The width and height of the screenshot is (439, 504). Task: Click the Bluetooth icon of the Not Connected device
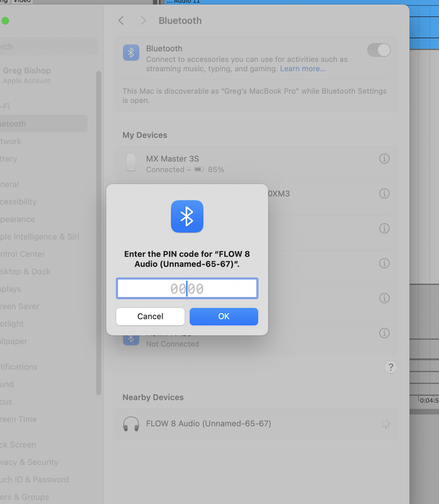[131, 339]
